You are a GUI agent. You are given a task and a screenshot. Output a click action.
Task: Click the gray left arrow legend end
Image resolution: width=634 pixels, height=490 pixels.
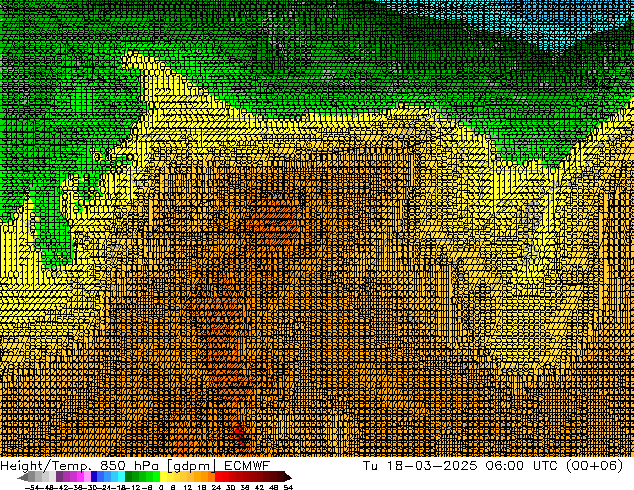pos(23,477)
